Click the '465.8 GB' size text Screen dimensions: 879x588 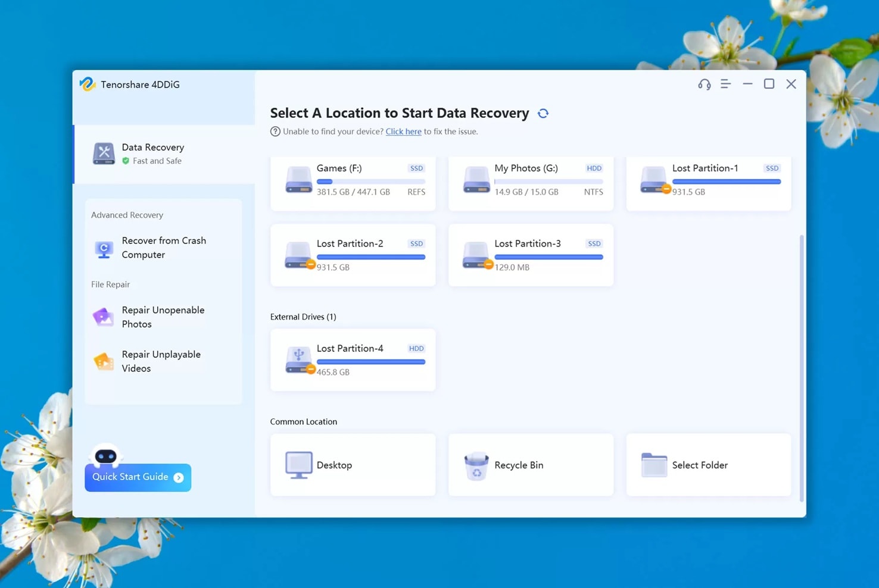[333, 372]
